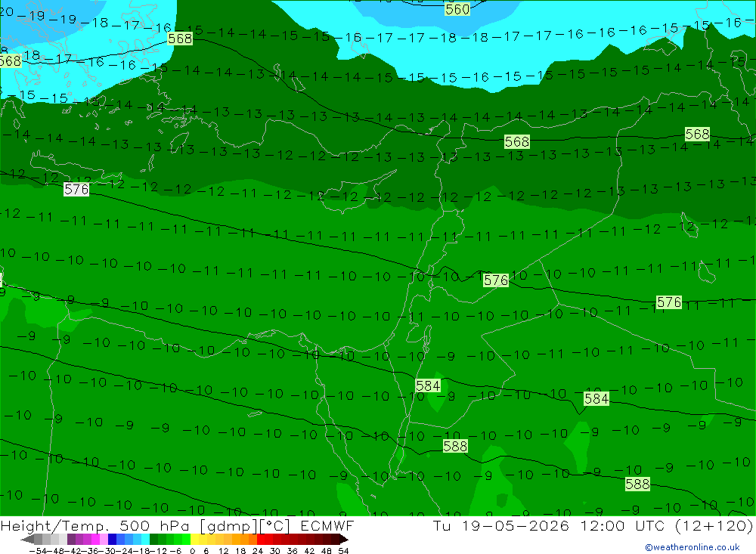756x554 pixels.
Task: Click the 560 contour label at top
Action: tap(457, 9)
